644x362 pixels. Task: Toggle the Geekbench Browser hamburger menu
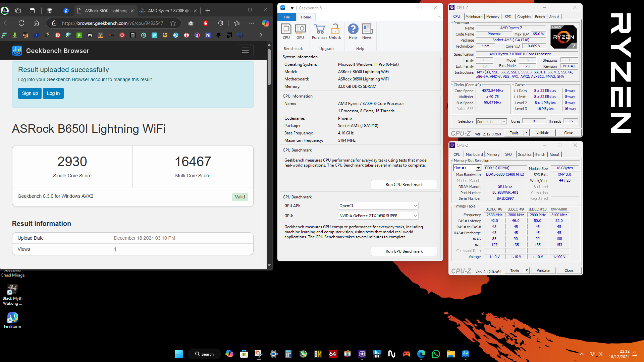pos(245,51)
